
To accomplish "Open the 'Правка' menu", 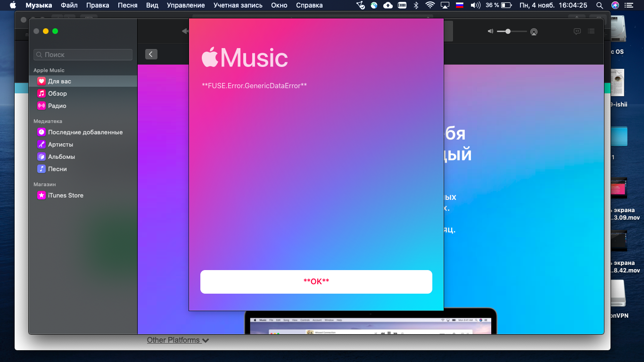I will click(98, 5).
